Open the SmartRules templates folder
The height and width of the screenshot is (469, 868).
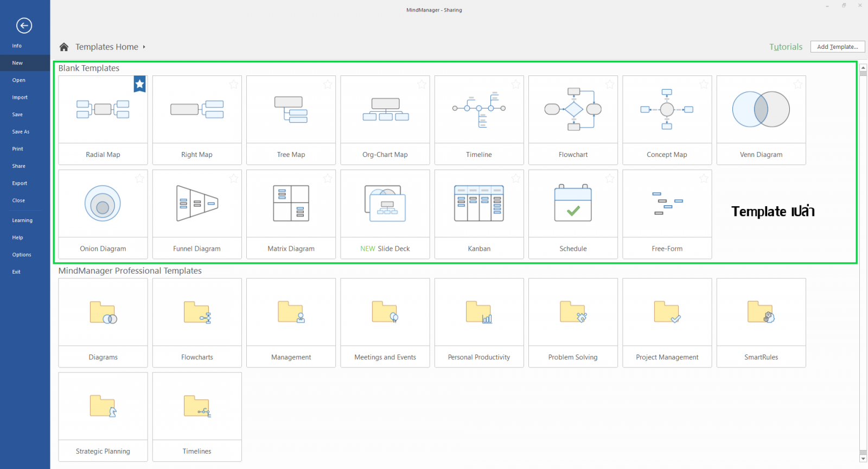click(761, 323)
